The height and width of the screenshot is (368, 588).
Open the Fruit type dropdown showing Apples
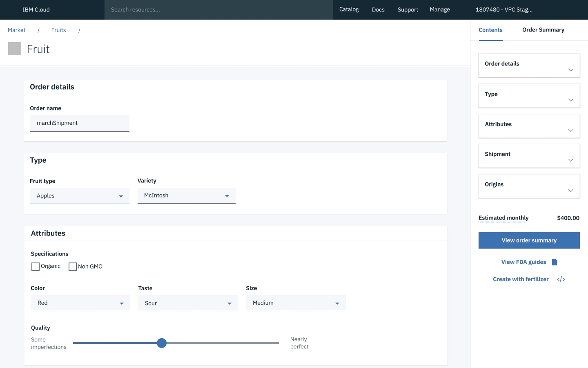(80, 196)
